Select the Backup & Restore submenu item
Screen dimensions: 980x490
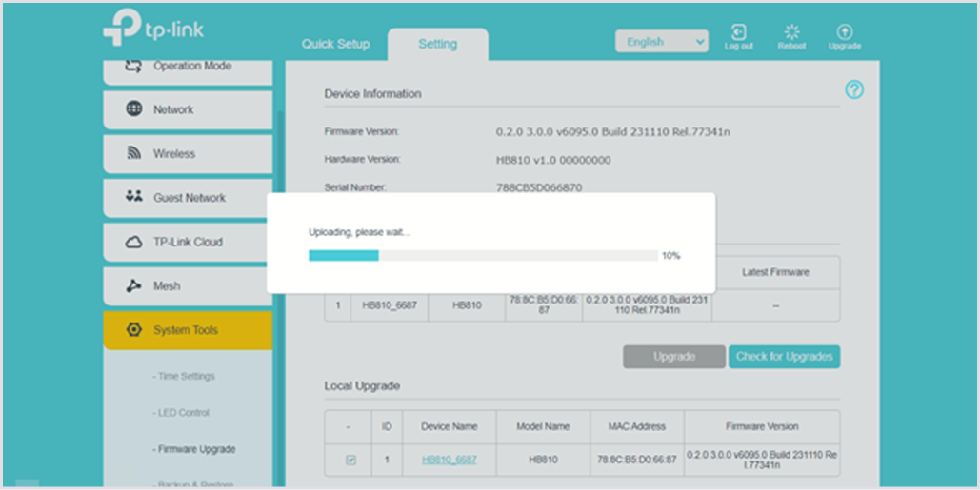point(193,484)
